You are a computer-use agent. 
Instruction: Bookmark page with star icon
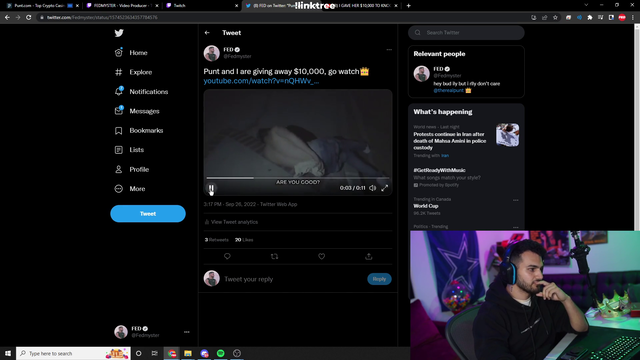pyautogui.click(x=555, y=18)
